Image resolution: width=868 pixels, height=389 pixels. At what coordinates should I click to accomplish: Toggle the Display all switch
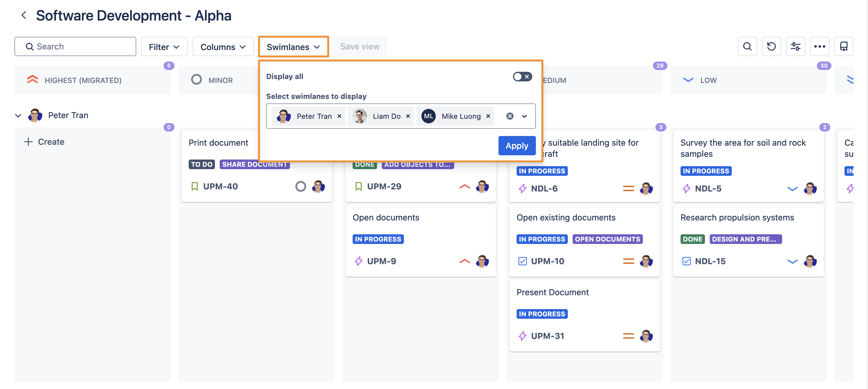point(522,77)
